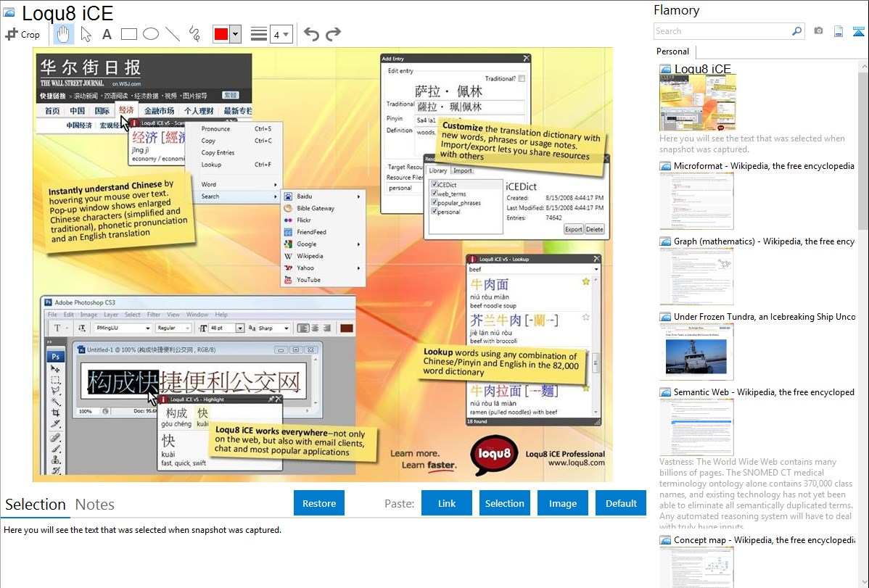Activate the Crop tool
This screenshot has width=869, height=588.
point(22,34)
